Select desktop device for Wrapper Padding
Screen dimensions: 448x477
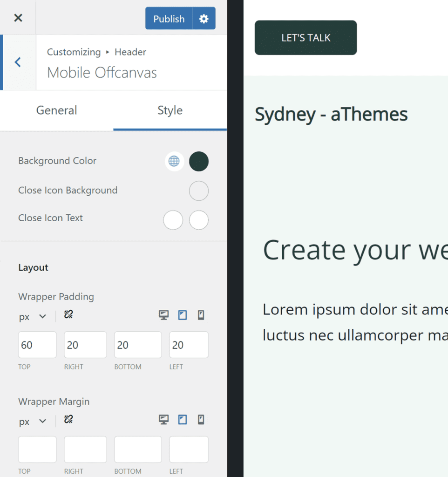coord(163,315)
